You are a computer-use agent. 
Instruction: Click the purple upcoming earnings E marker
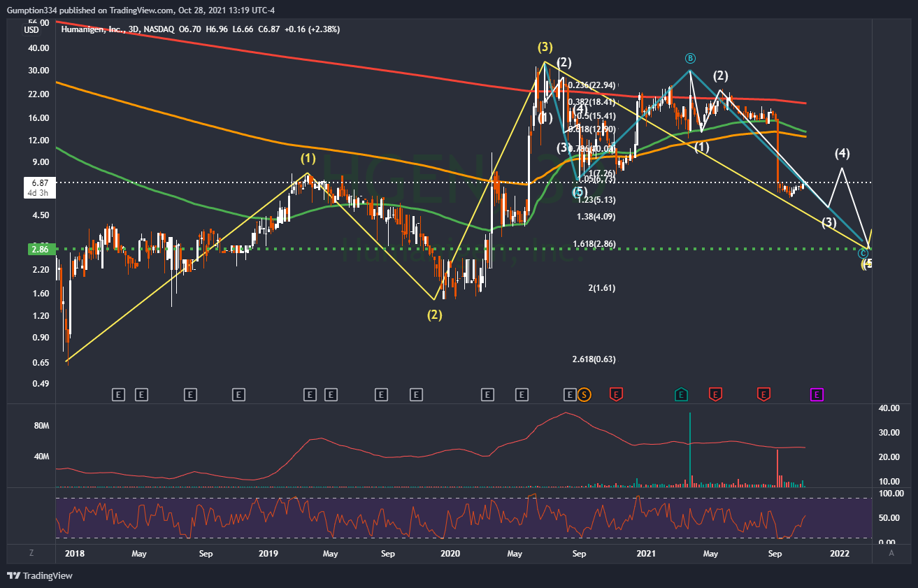click(817, 395)
